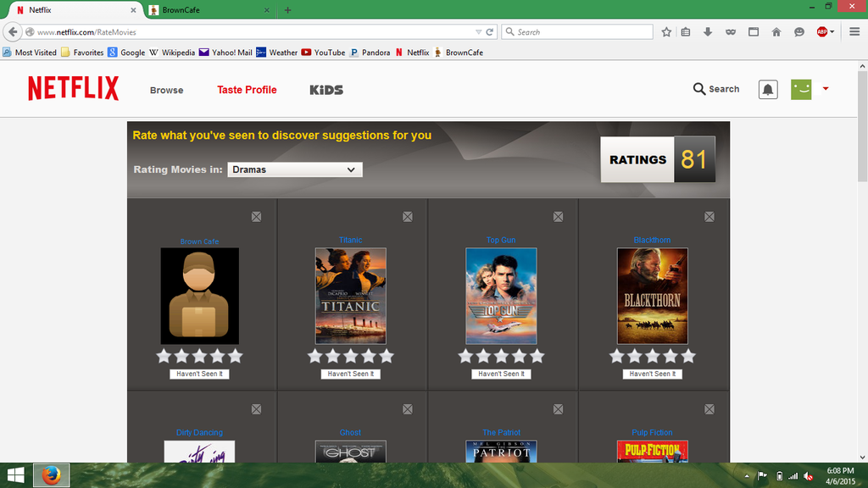Click the page vertical scrollbar
Image resolution: width=868 pixels, height=488 pixels.
[x=862, y=126]
